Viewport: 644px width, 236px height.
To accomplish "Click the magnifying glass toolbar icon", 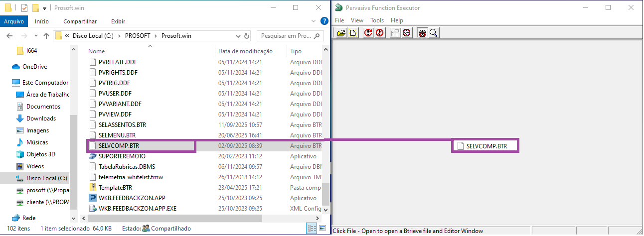I will click(x=434, y=33).
